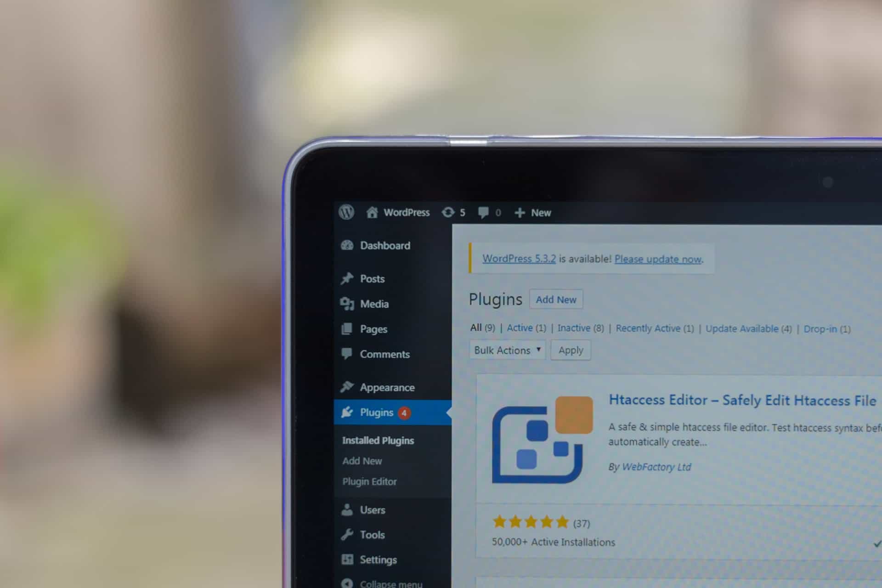Viewport: 882px width, 588px height.
Task: Open the Dashboard menu item
Action: 383,245
